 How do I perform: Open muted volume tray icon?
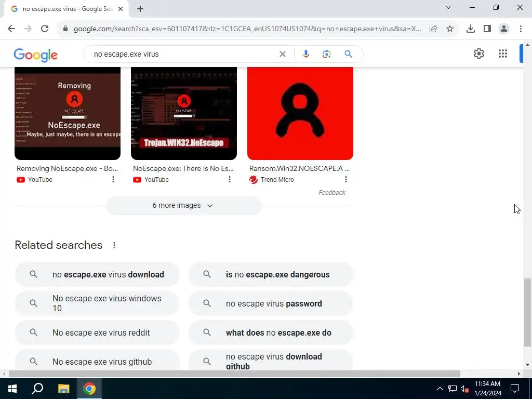click(x=464, y=389)
